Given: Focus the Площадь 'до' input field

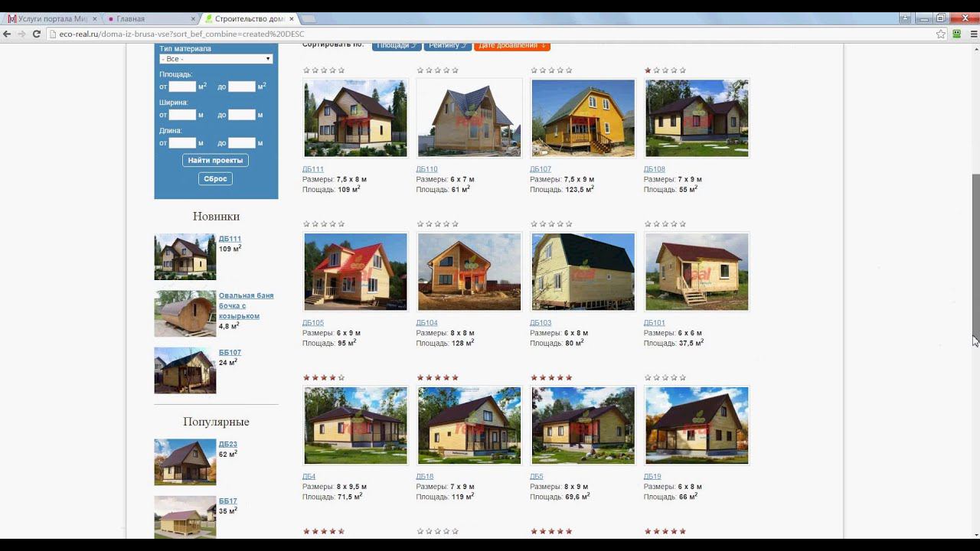Looking at the screenshot, I should click(242, 86).
